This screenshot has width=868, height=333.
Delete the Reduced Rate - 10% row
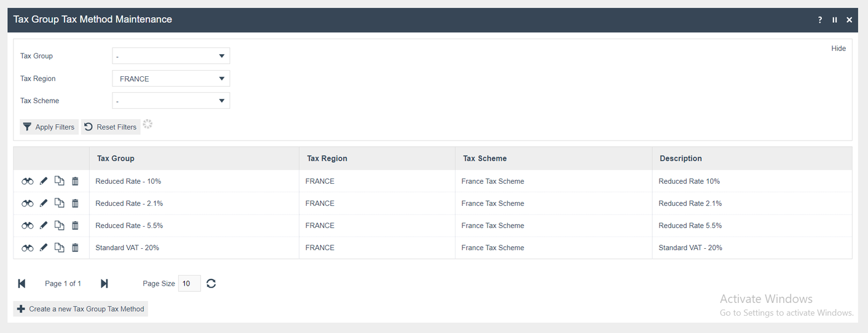click(75, 181)
